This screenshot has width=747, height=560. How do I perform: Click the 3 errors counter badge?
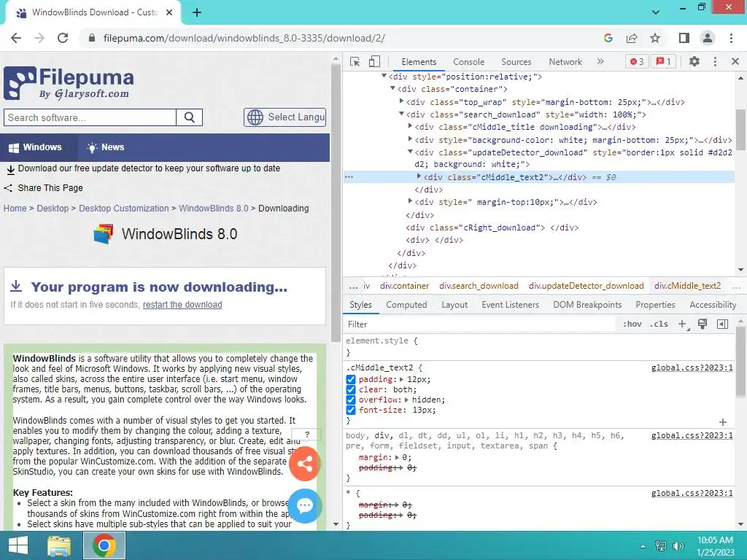click(637, 61)
